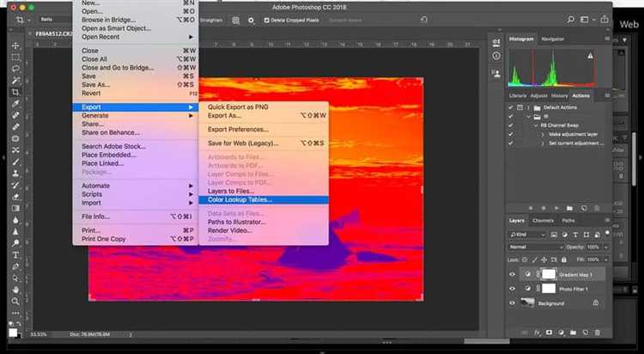Image resolution: width=644 pixels, height=354 pixels.
Task: Toggle the Default Actions checkbox
Action: tap(512, 106)
